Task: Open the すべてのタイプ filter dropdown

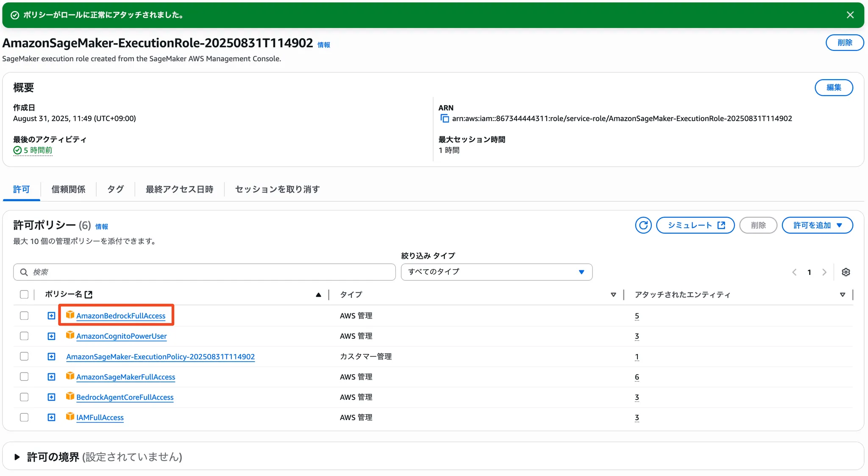Action: click(x=496, y=272)
